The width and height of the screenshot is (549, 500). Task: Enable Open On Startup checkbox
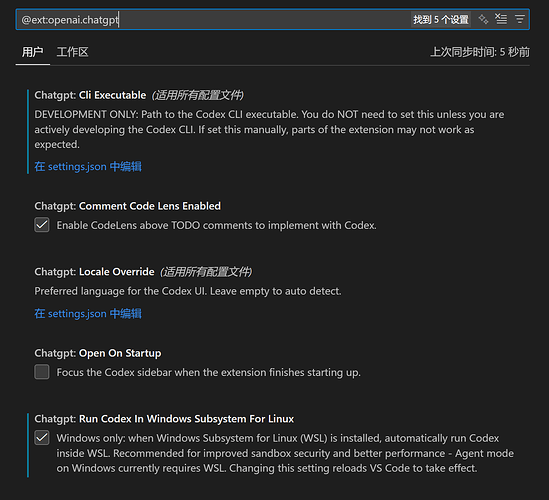click(42, 372)
